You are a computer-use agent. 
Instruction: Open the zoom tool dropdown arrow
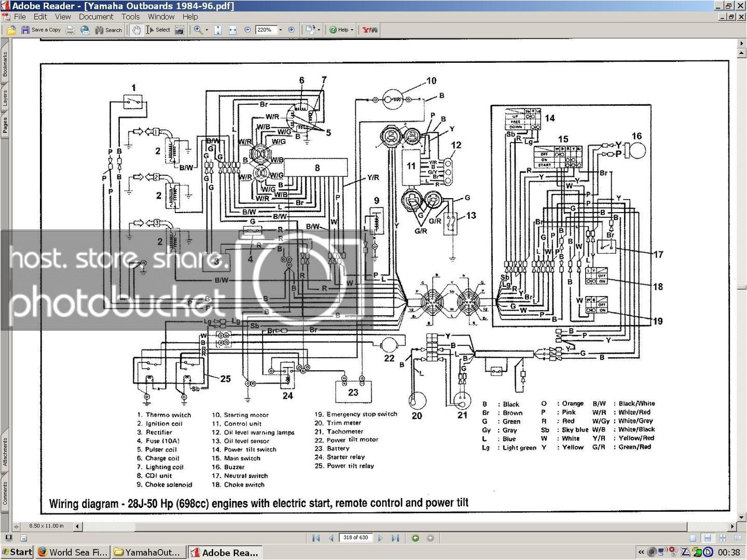click(x=205, y=30)
